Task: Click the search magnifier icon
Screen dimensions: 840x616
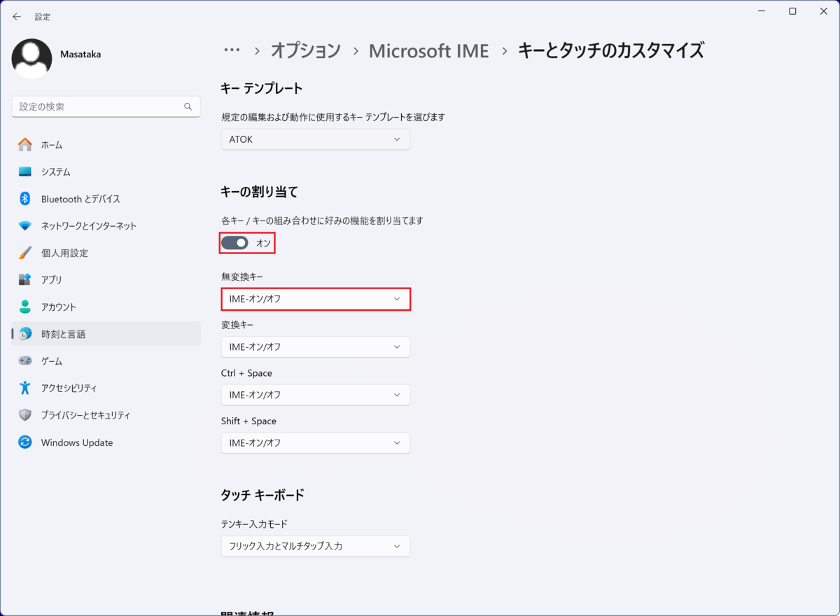Action: [188, 106]
